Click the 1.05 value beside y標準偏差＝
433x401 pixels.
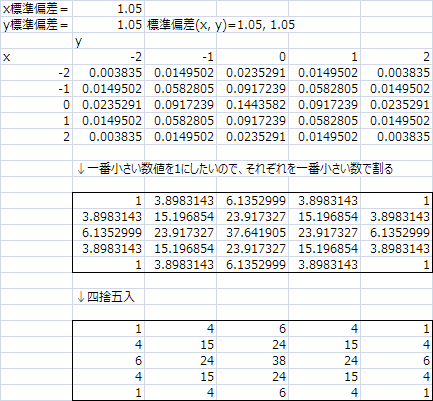click(108, 25)
